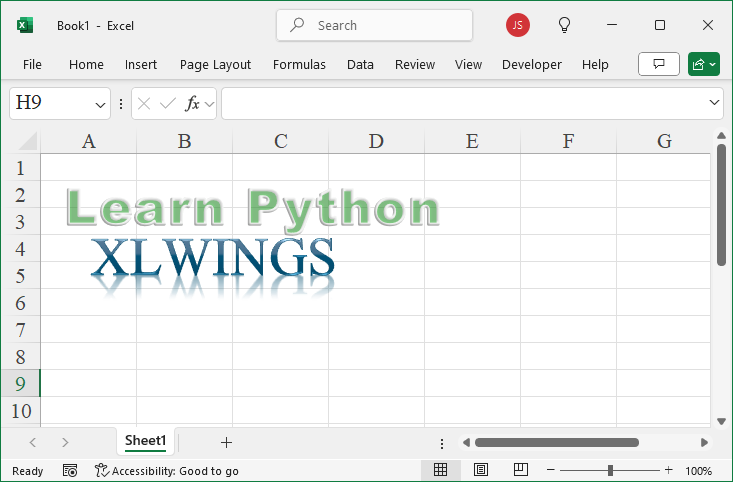Image resolution: width=733 pixels, height=482 pixels.
Task: Minimize the Excel window
Action: (x=611, y=25)
